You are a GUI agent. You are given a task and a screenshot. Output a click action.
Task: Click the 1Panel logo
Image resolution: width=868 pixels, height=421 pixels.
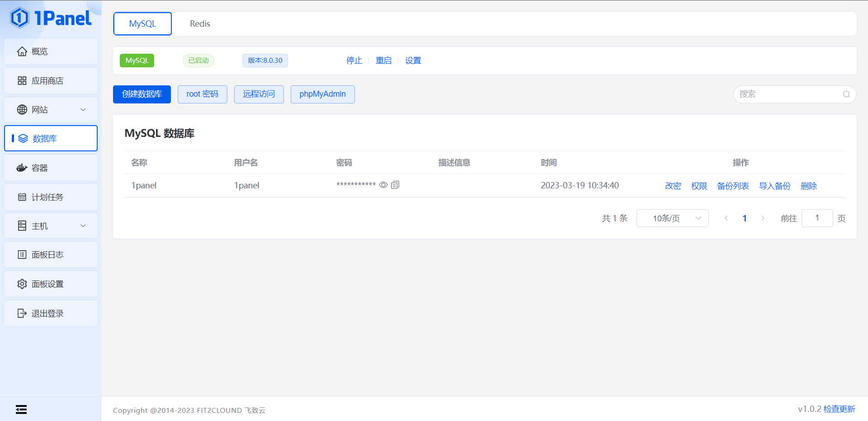pos(51,18)
